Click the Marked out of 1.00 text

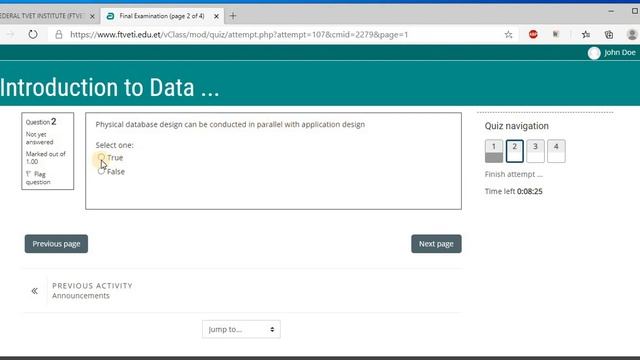tap(45, 158)
